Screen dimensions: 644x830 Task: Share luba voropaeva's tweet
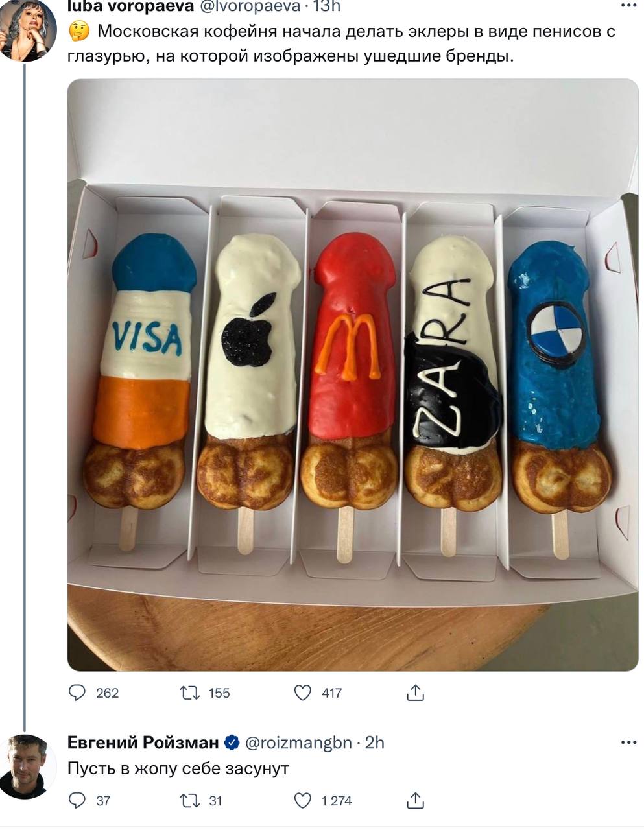coord(415,693)
